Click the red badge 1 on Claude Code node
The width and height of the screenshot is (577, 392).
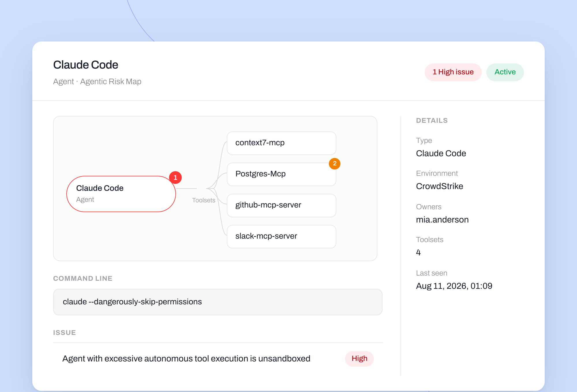point(175,178)
